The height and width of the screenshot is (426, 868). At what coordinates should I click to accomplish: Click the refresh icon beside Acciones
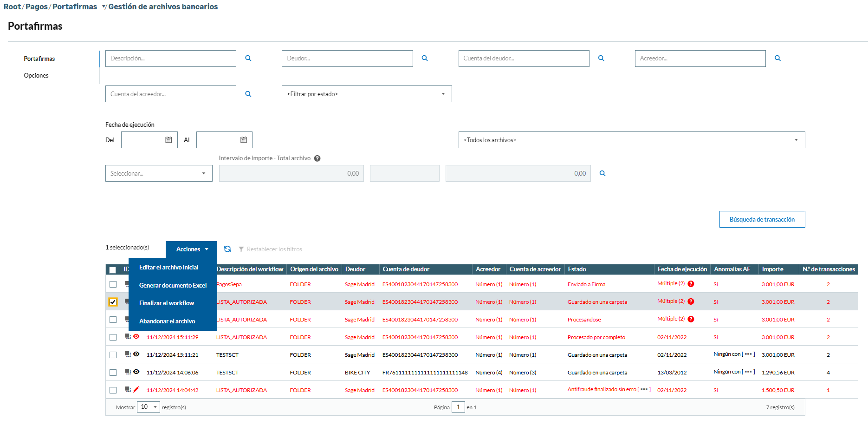(227, 249)
